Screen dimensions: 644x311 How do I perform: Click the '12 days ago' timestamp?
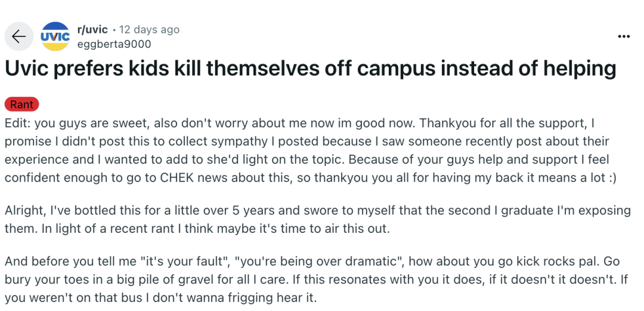point(149,29)
